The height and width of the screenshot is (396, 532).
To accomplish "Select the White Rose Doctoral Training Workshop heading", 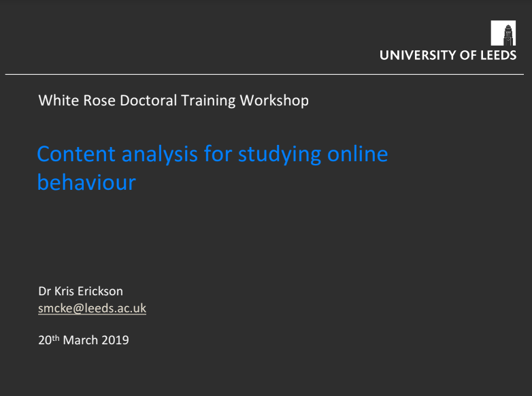I will click(173, 101).
